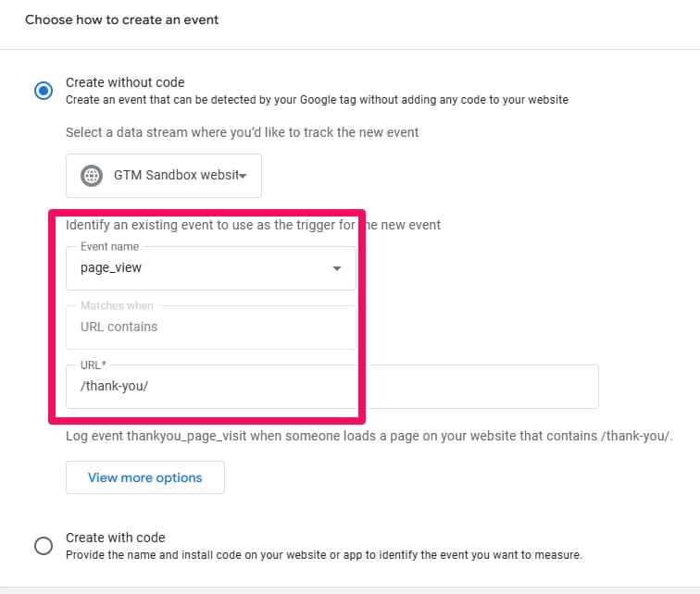Image resolution: width=700 pixels, height=594 pixels.
Task: Click the data stream dropdown arrow
Action: pos(243,176)
